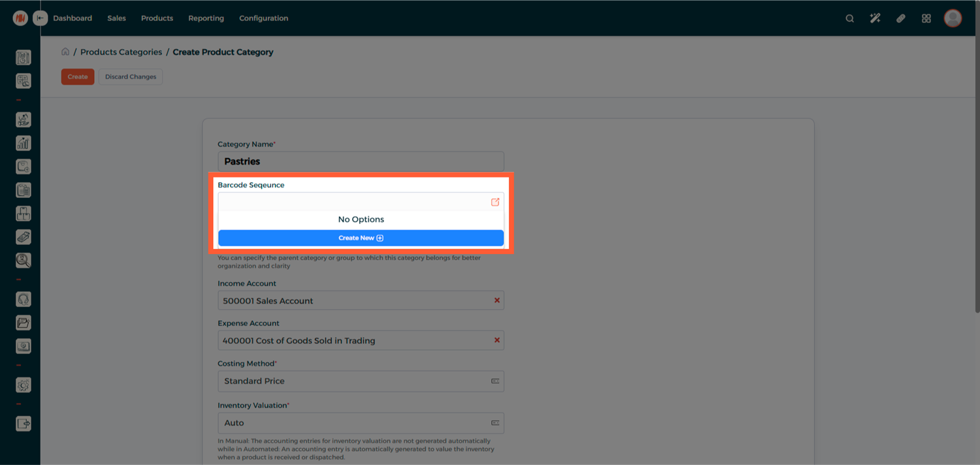Collapse the sidebar with the arrow toggle

(41, 18)
